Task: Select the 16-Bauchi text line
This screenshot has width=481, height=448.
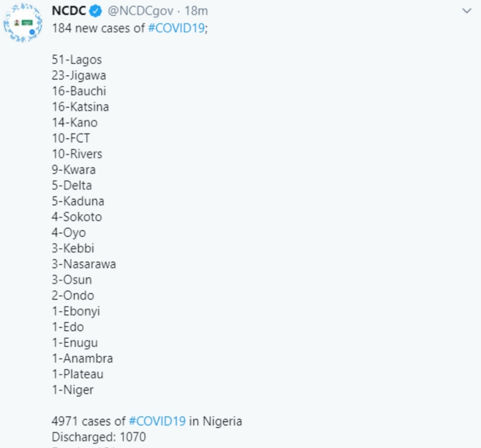Action: tap(79, 91)
